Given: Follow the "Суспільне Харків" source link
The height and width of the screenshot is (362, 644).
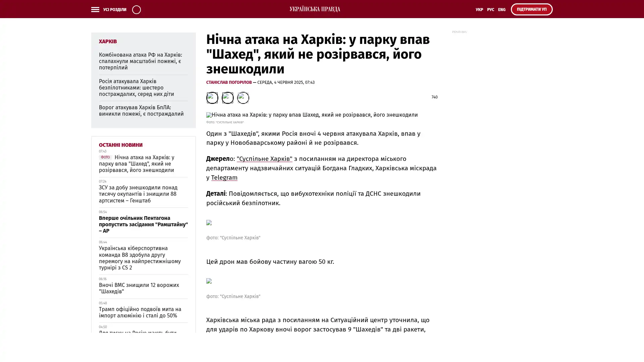Looking at the screenshot, I should click(x=264, y=159).
